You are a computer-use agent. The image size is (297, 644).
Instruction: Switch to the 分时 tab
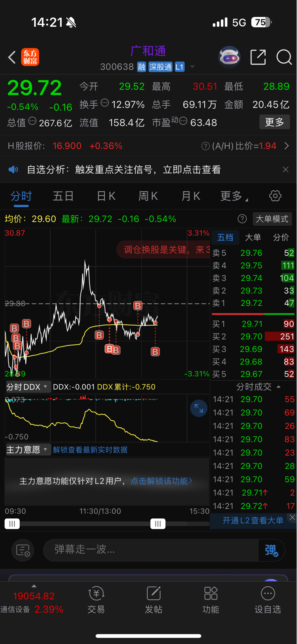pos(21,196)
